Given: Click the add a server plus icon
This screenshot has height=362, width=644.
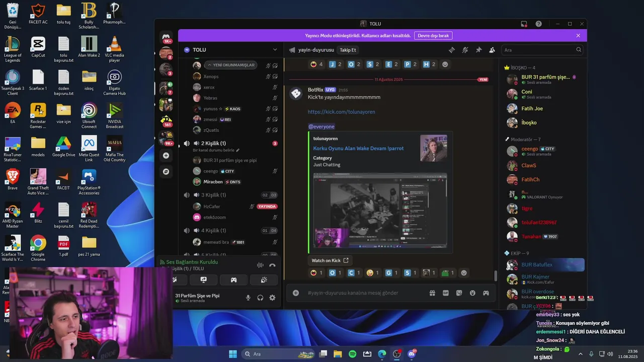Looking at the screenshot, I should [x=166, y=156].
